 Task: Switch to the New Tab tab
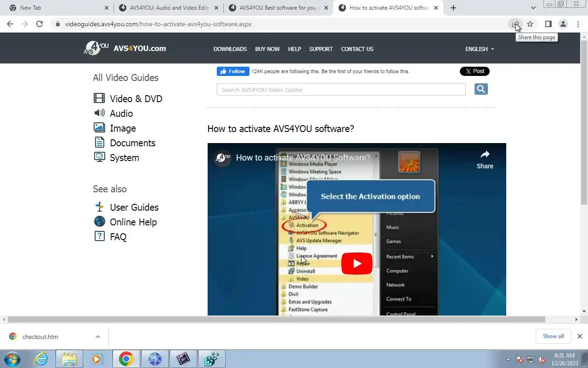tap(60, 8)
